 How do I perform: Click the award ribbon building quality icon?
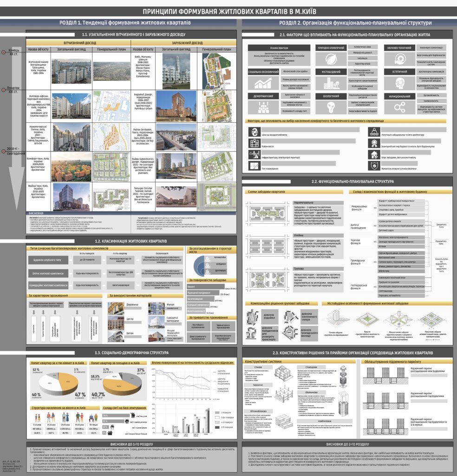[x=374, y=143]
